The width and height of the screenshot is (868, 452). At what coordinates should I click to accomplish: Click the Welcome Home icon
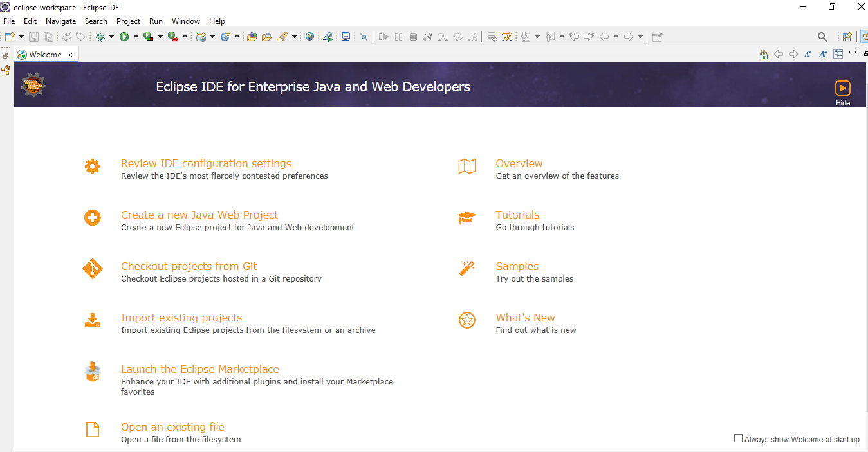(x=764, y=54)
